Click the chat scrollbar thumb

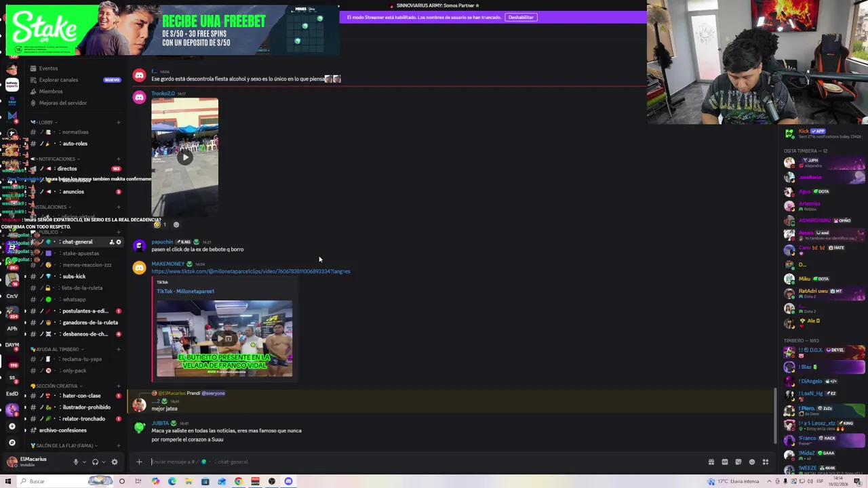click(775, 415)
